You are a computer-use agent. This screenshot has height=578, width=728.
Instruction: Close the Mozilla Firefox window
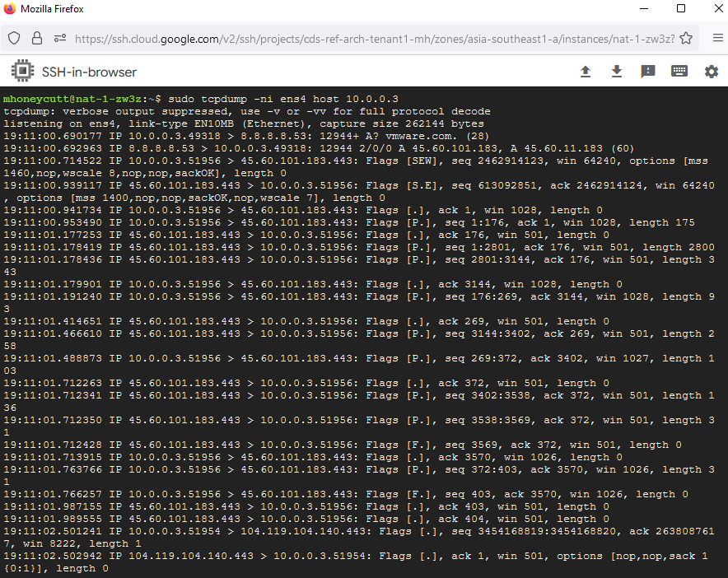tap(718, 8)
